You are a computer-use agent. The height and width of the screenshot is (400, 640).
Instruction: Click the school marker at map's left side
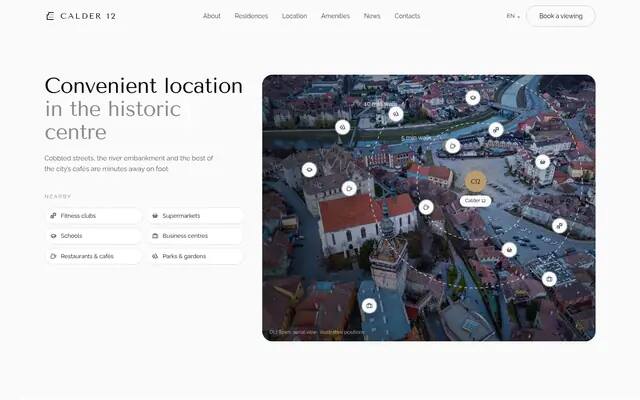click(x=309, y=169)
